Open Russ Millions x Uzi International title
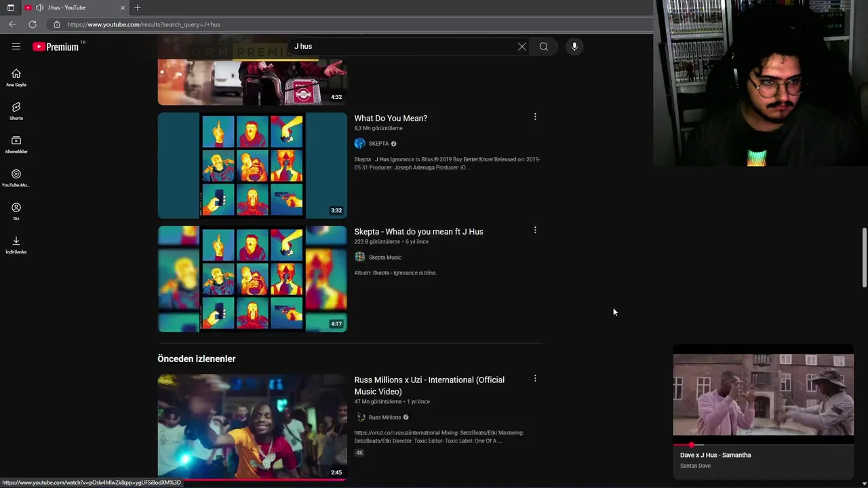This screenshot has width=868, height=488. point(429,386)
